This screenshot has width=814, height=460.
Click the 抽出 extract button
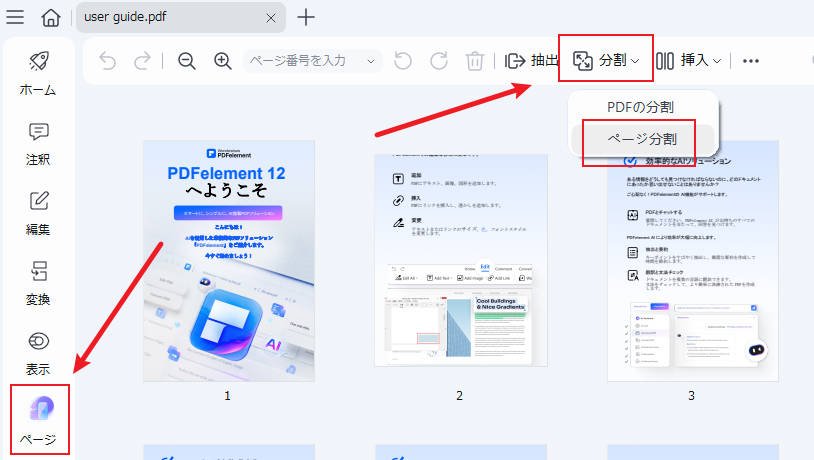pyautogui.click(x=531, y=61)
